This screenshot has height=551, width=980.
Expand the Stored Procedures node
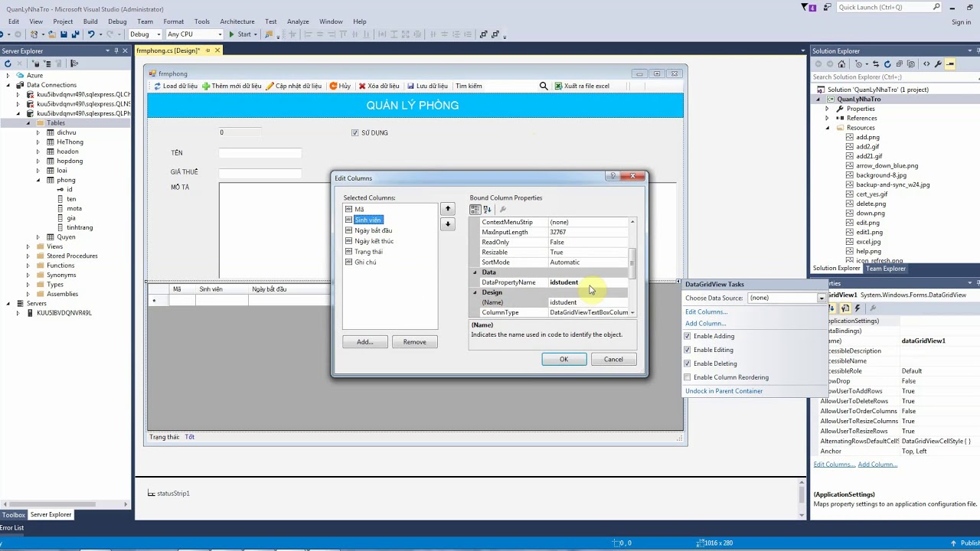click(28, 256)
